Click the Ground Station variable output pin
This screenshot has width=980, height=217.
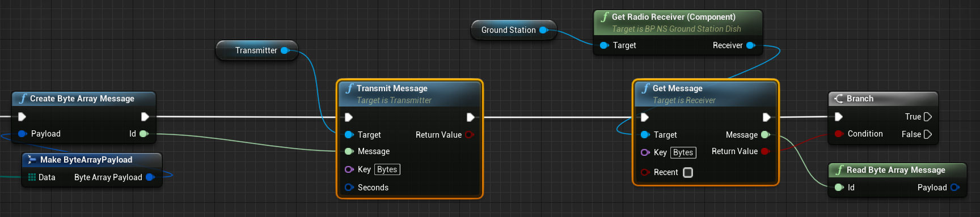[543, 30]
